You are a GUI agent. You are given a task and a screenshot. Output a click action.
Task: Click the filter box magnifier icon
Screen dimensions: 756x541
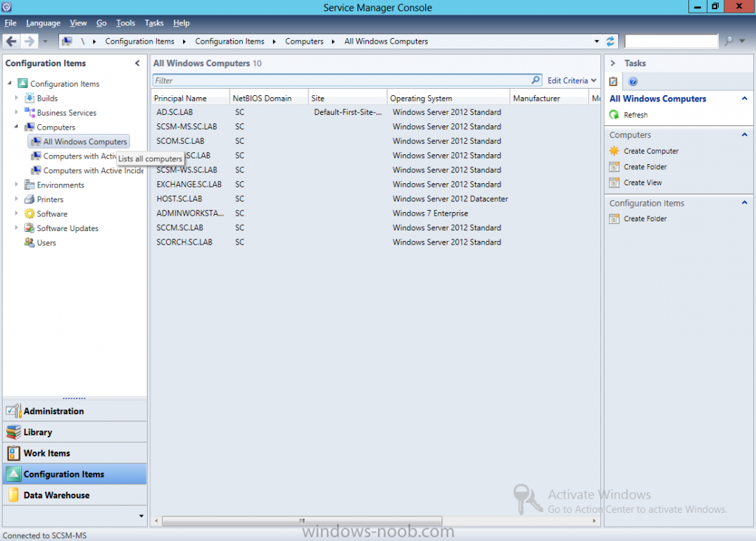point(536,80)
